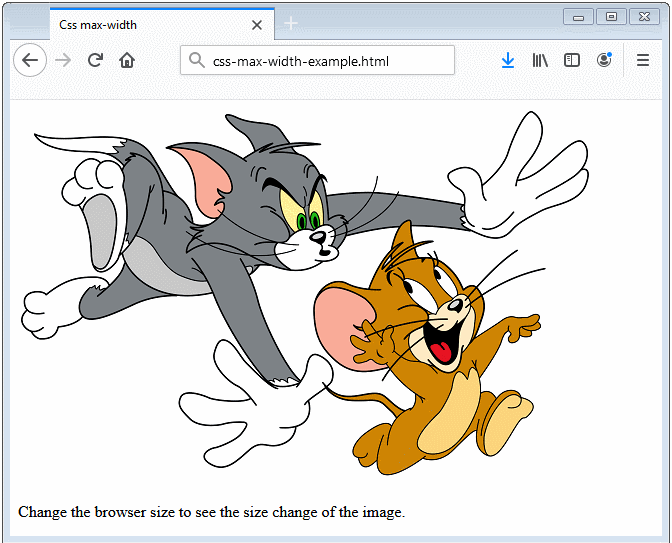Click the search magnifier in address bar
The image size is (672, 543).
tap(197, 60)
